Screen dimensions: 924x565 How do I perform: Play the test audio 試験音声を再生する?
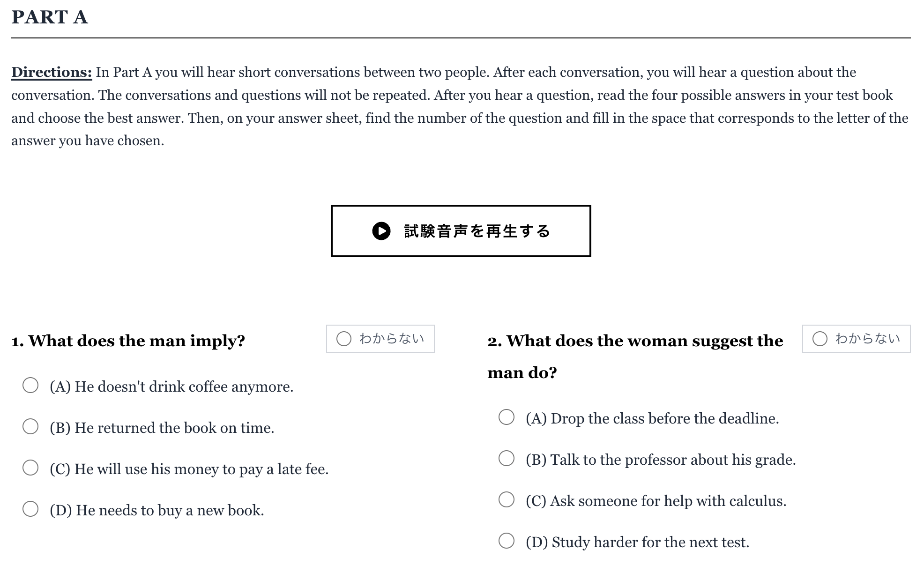point(461,231)
